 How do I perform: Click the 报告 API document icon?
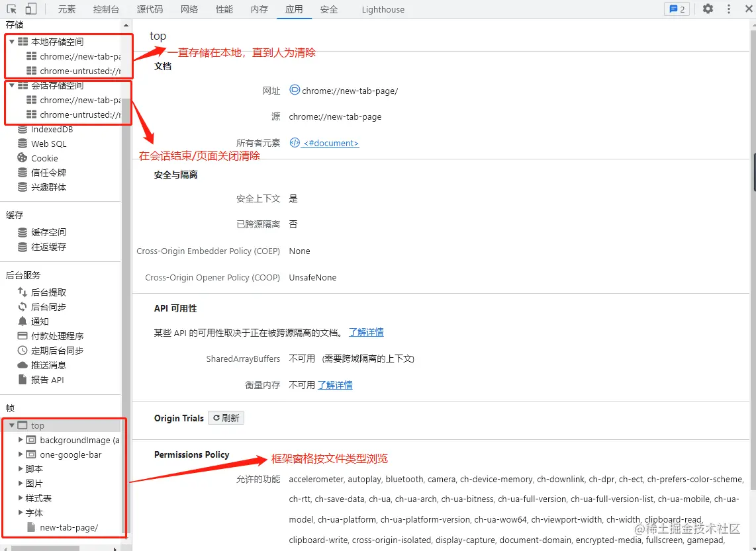(23, 379)
